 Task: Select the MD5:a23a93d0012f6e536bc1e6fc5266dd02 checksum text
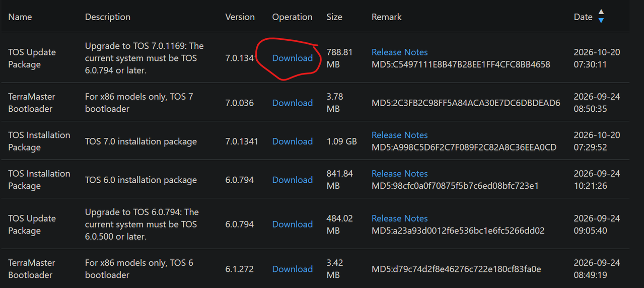[458, 231]
